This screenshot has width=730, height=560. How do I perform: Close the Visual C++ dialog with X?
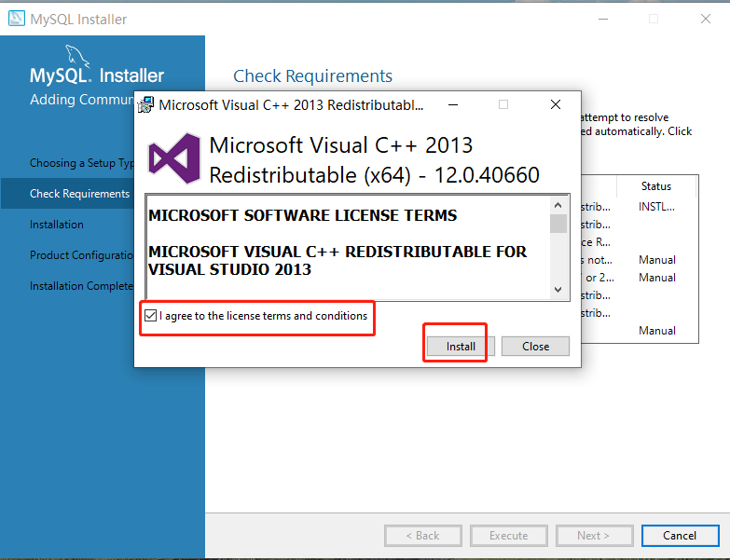(x=556, y=104)
